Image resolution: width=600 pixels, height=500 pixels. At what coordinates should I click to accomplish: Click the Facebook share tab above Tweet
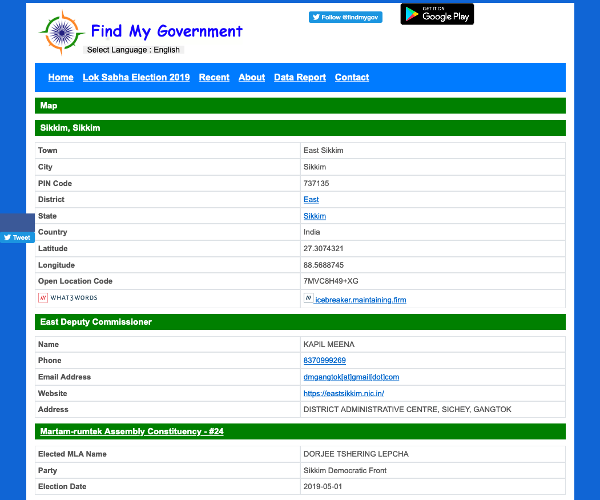(17, 222)
